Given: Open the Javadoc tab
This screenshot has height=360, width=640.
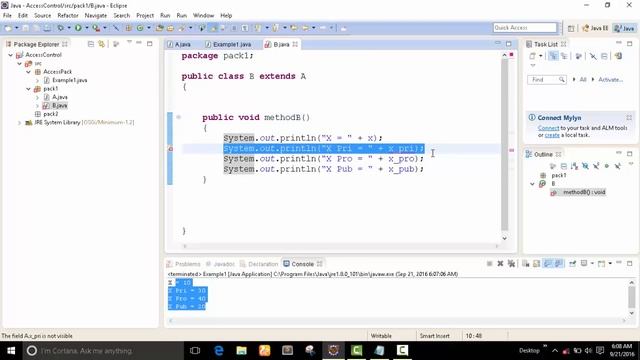Looking at the screenshot, I should (220, 264).
